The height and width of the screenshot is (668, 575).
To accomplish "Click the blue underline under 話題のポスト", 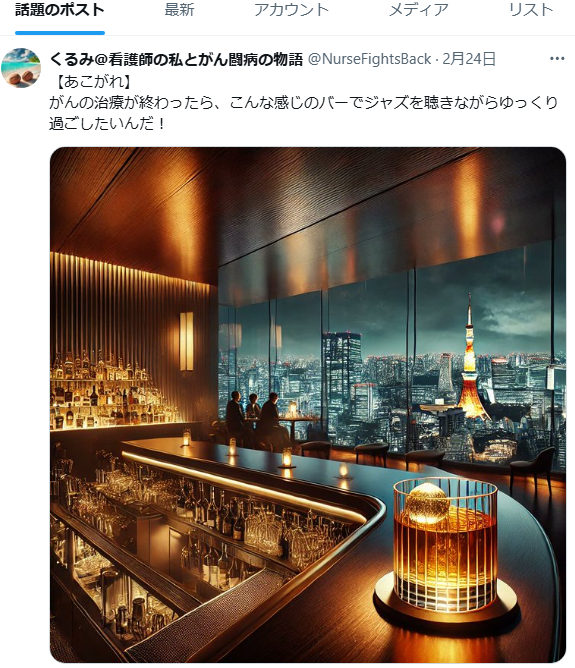I will (x=60, y=33).
